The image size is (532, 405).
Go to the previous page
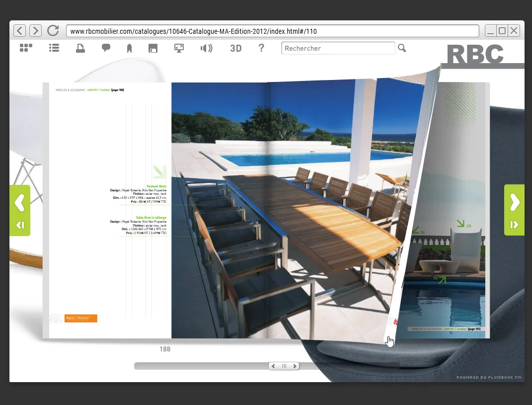click(x=20, y=203)
